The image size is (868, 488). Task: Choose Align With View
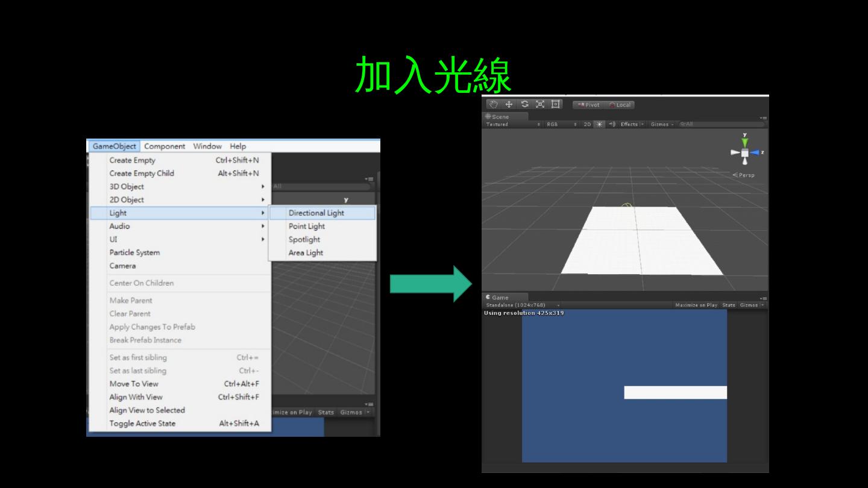180,397
